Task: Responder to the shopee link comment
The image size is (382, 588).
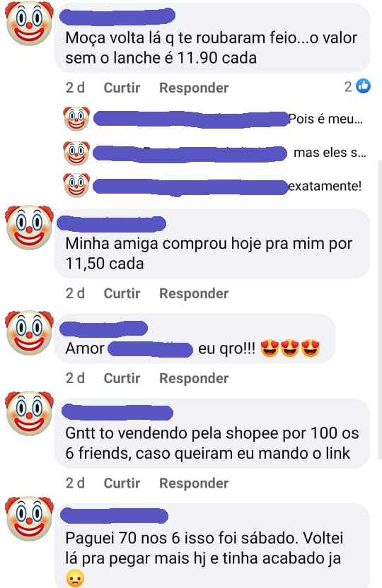Action: (x=194, y=483)
